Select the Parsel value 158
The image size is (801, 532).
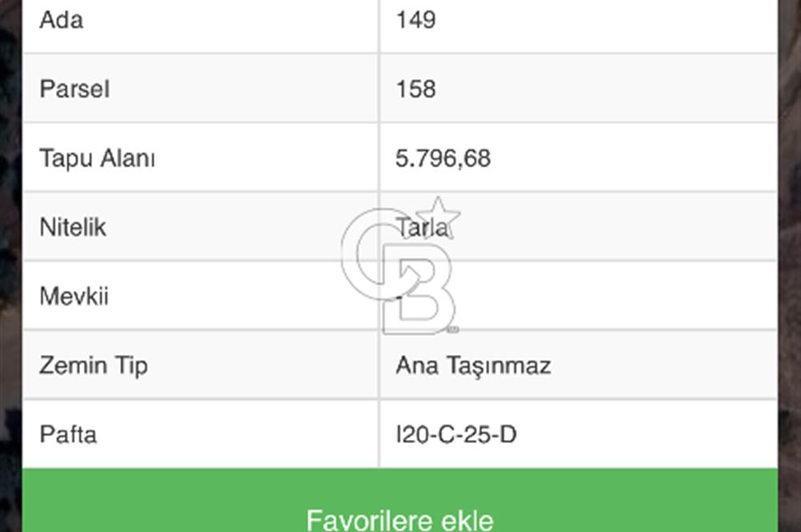tap(416, 89)
